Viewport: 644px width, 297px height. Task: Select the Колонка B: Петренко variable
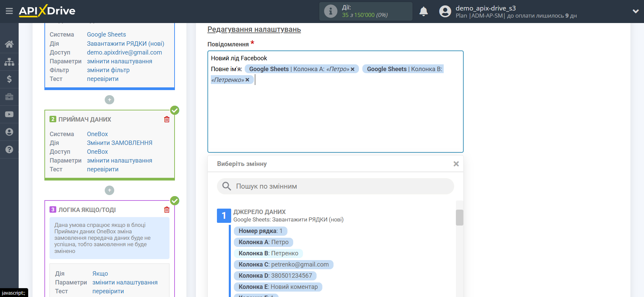coord(268,253)
